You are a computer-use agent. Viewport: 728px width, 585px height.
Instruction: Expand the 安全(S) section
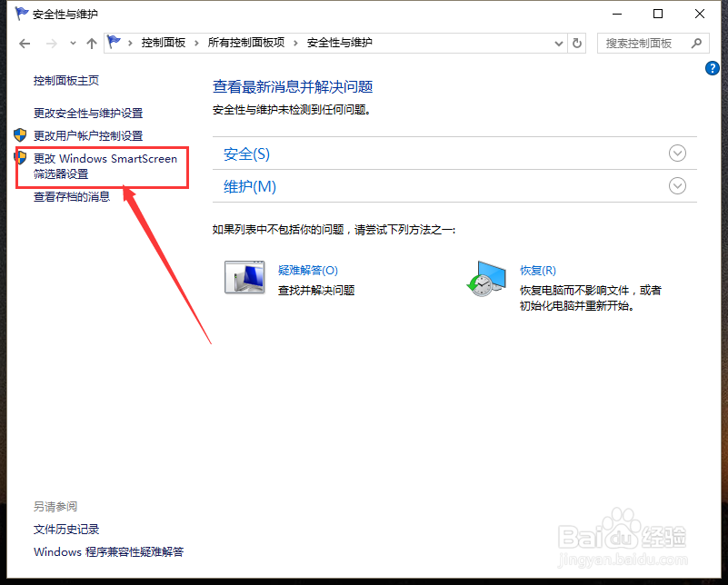[677, 153]
